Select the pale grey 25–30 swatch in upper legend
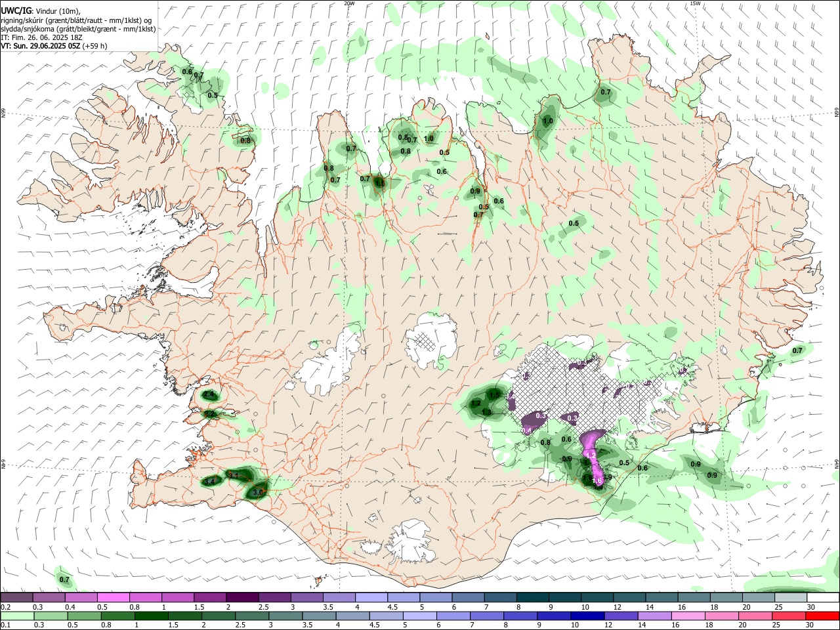840x630 pixels. click(789, 597)
